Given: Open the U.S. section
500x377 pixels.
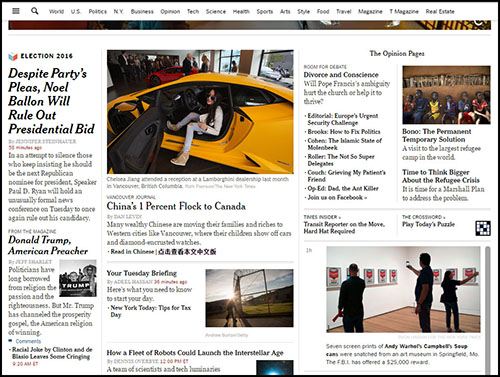Looking at the screenshot, I should point(76,11).
